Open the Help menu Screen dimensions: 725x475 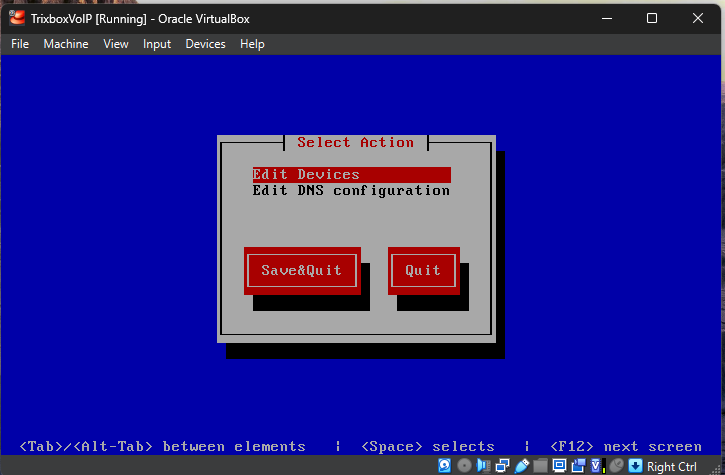pyautogui.click(x=252, y=44)
